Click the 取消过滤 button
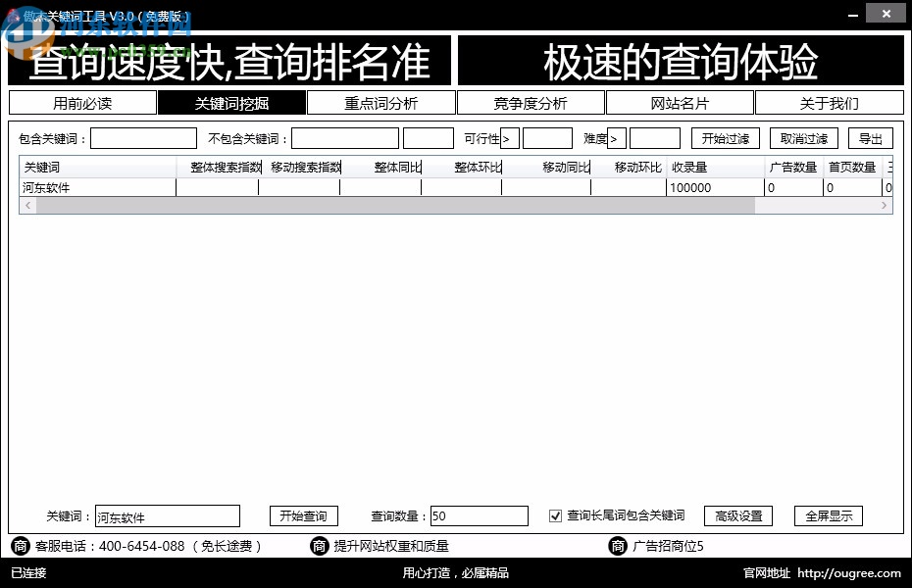Image resolution: width=912 pixels, height=588 pixels. (x=803, y=138)
